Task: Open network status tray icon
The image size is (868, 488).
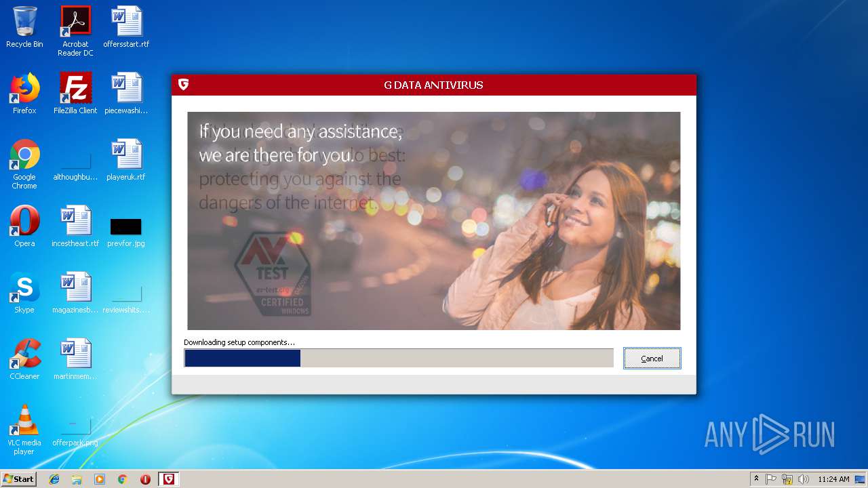Action: (x=787, y=479)
